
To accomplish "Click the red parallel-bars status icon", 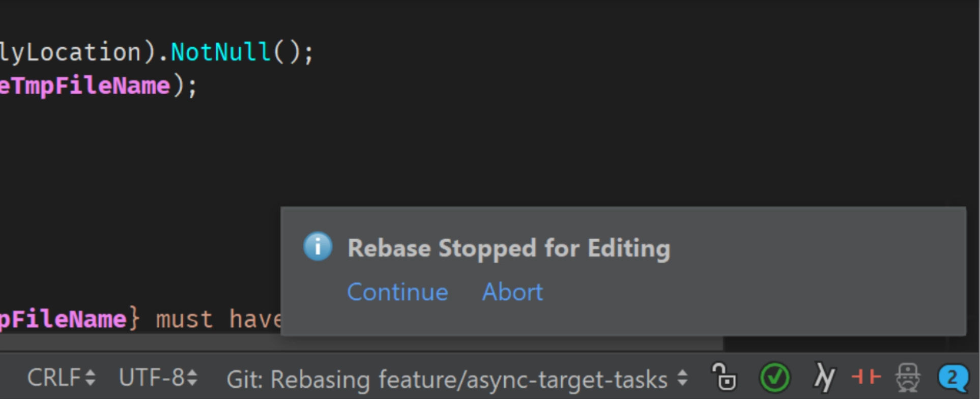I will (866, 377).
